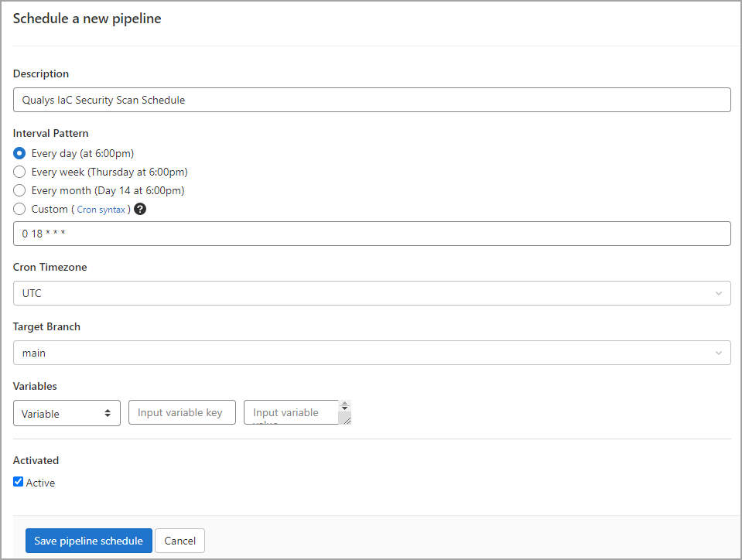Open the Variable type dropdown
The image size is (742, 560).
point(67,413)
